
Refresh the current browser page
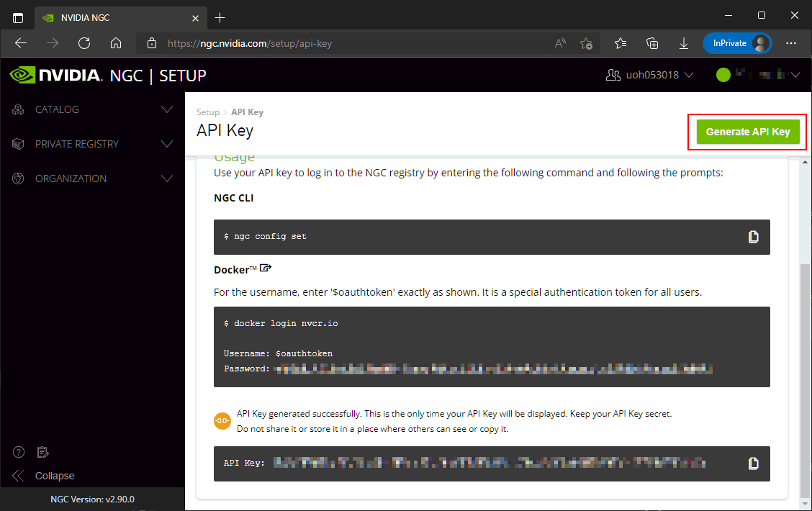[84, 43]
